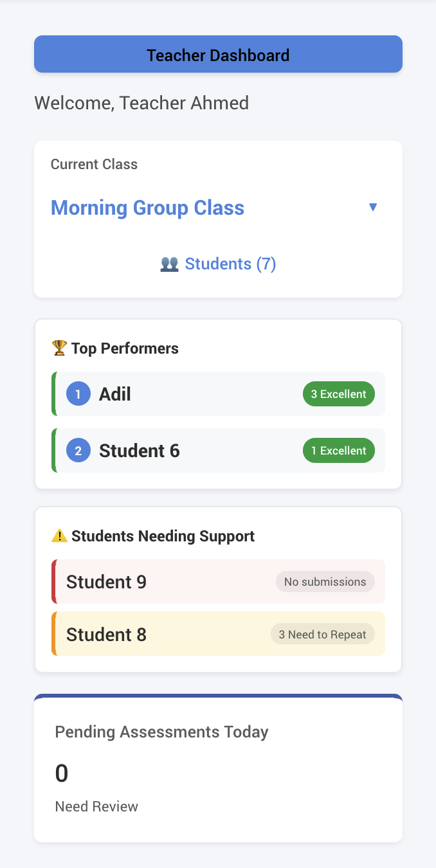Screen dimensions: 436x868
Task: Select the rank 1 badge next to Adil
Action: (x=78, y=393)
